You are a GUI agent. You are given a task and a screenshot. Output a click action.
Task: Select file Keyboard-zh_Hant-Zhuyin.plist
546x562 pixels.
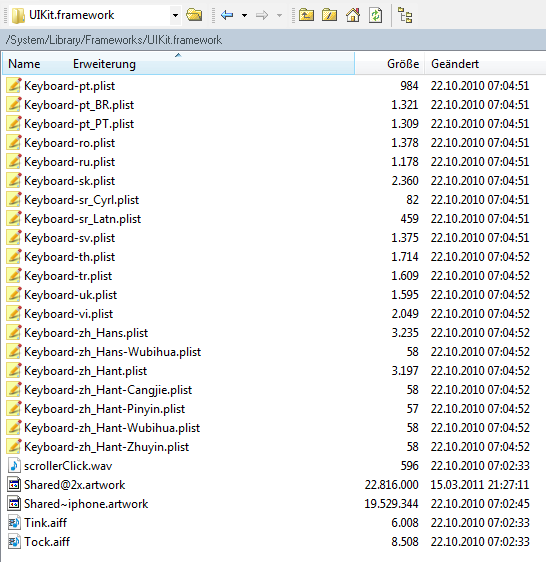point(106,447)
